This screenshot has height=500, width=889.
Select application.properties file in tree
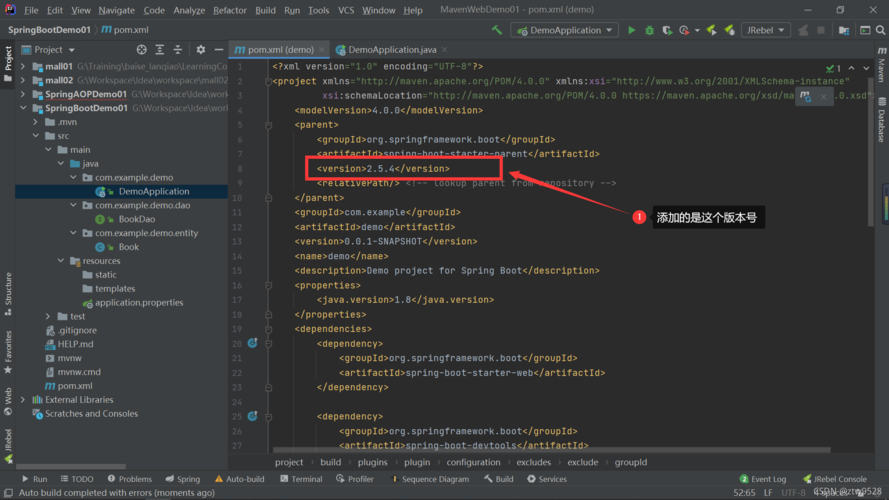[139, 302]
